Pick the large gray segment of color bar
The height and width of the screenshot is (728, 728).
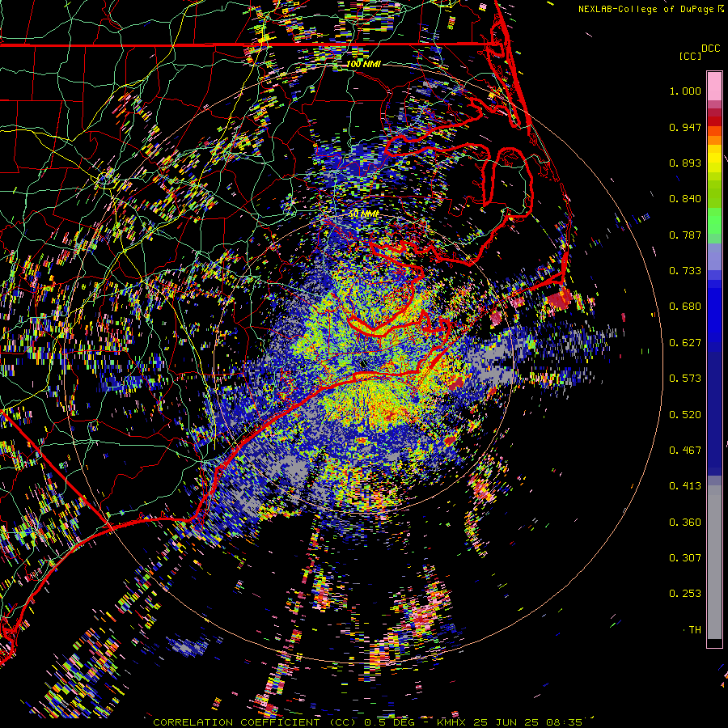click(x=714, y=562)
